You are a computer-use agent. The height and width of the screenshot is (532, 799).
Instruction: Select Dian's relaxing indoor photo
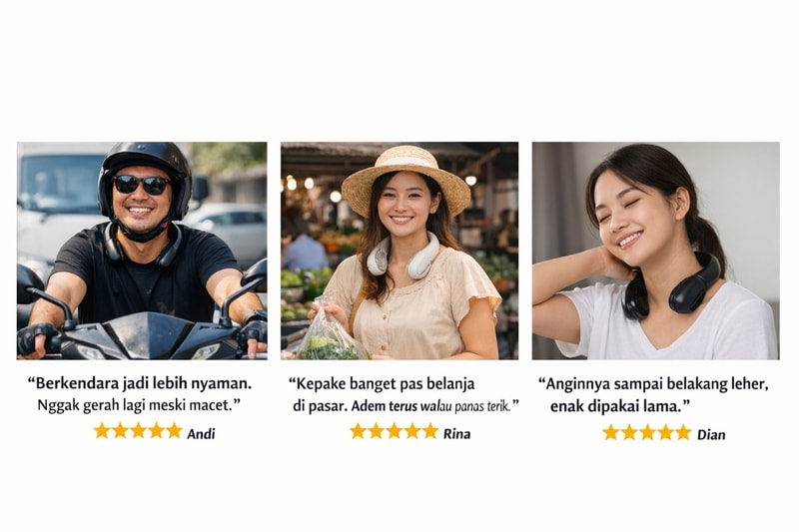656,251
